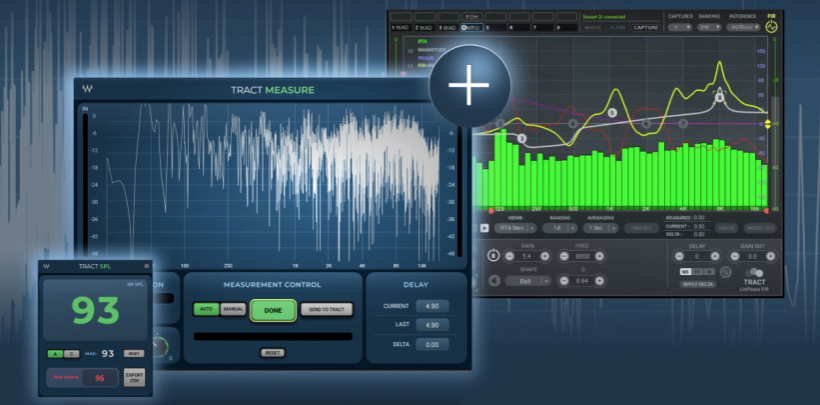
Task: Click the measurement progress bar
Action: [x=273, y=336]
